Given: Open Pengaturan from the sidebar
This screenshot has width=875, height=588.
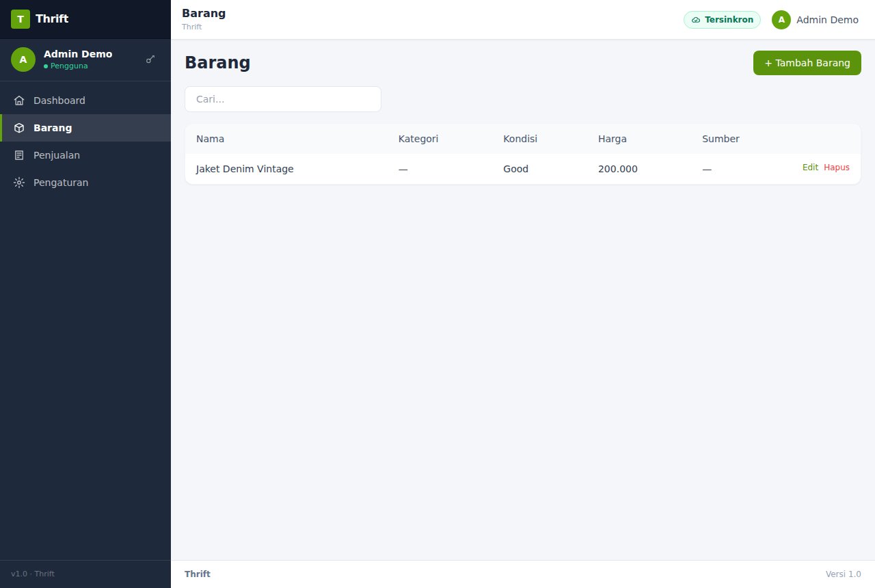Looking at the screenshot, I should point(85,183).
